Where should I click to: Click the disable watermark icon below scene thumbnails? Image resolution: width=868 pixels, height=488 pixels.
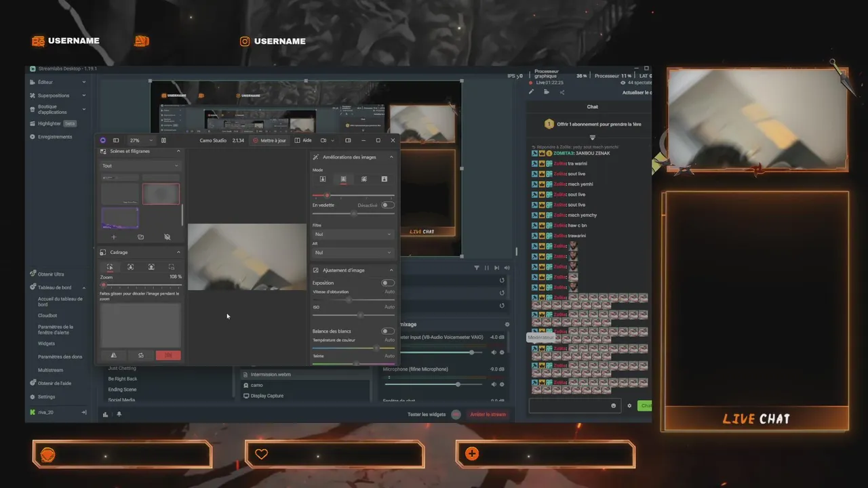tap(167, 237)
